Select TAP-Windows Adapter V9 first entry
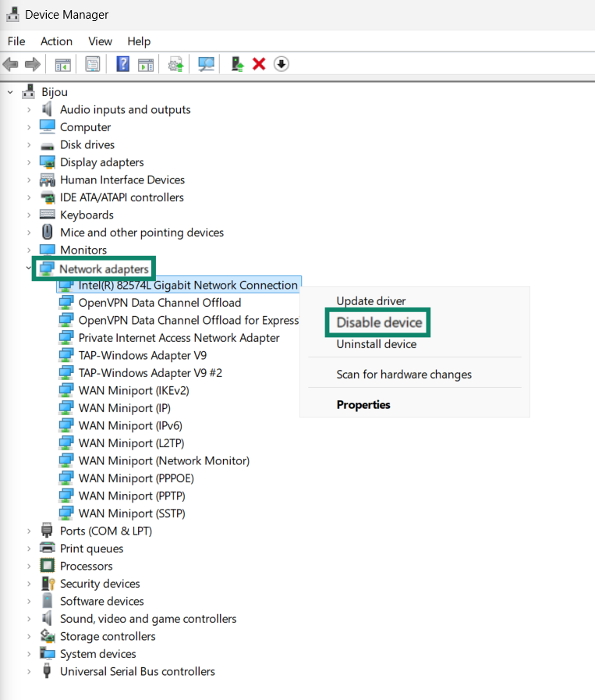 pyautogui.click(x=143, y=355)
